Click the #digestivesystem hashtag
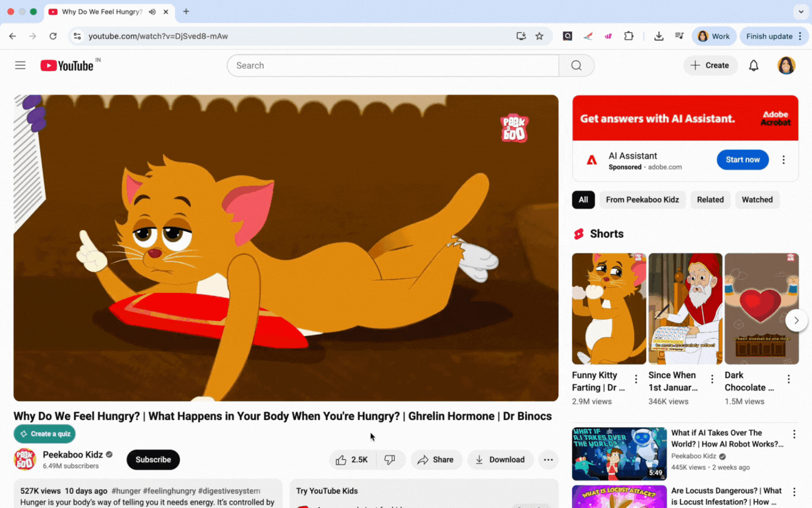 (229, 491)
